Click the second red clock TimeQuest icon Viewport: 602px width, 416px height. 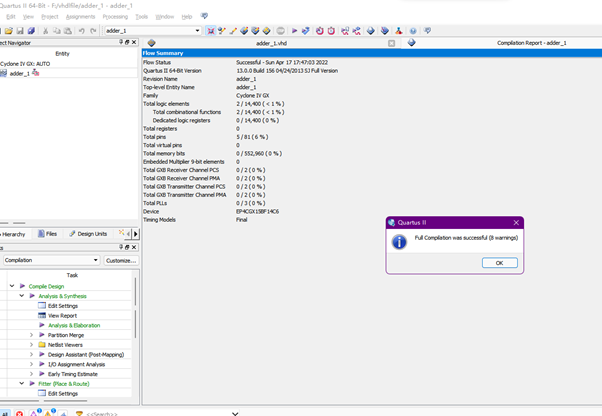pos(331,31)
